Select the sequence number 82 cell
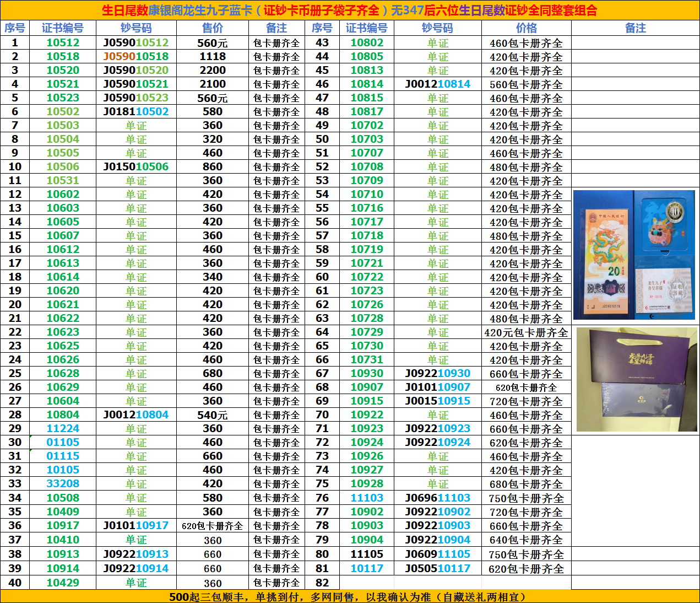 pyautogui.click(x=322, y=583)
